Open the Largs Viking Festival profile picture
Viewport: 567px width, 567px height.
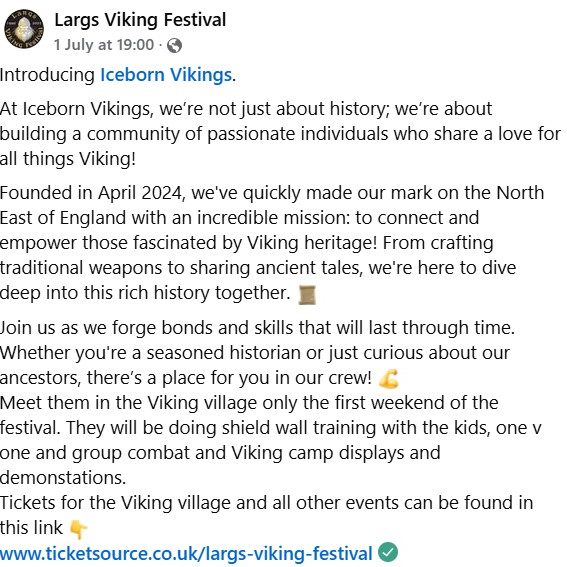(x=24, y=29)
